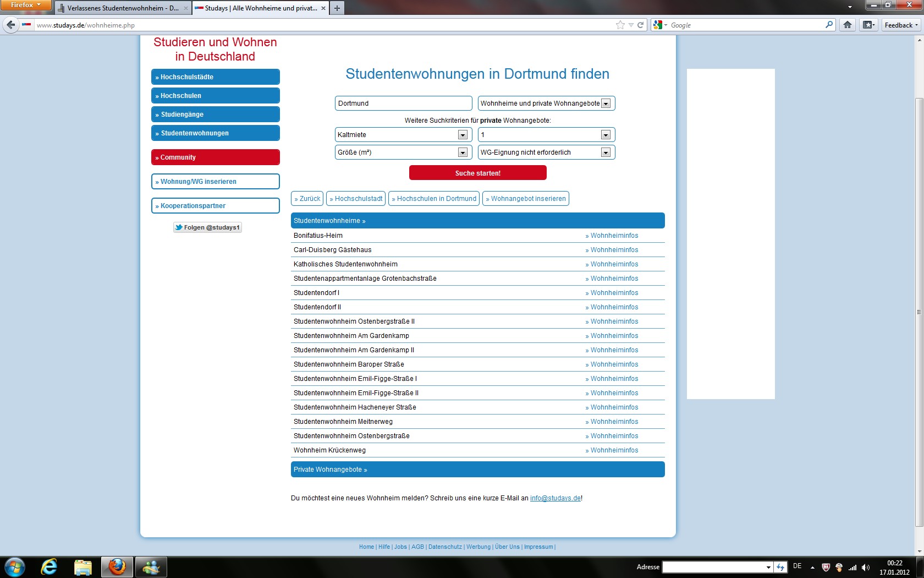Expand the Kaltmiete dropdown
This screenshot has height=578, width=924.
tap(463, 135)
